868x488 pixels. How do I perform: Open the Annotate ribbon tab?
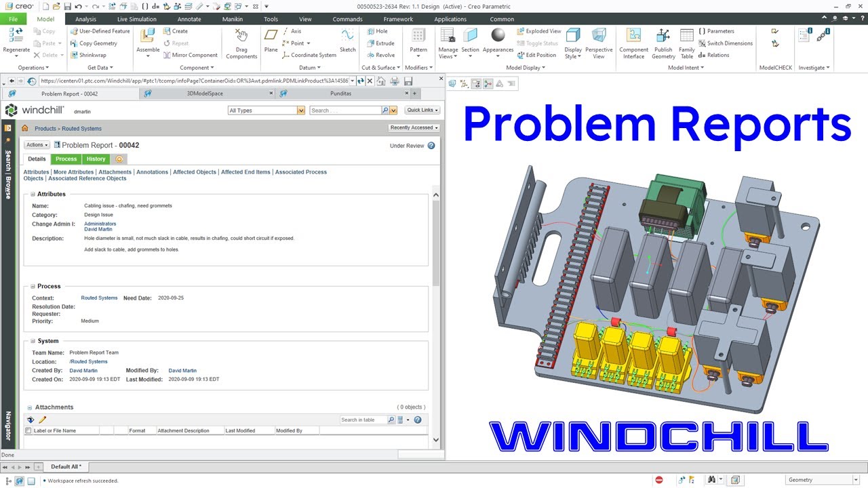click(x=189, y=19)
